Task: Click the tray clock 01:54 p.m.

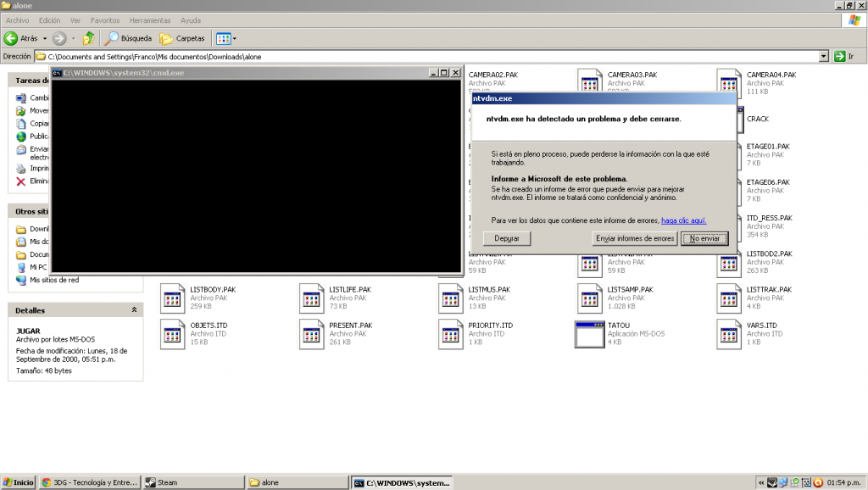Action: 844,483
